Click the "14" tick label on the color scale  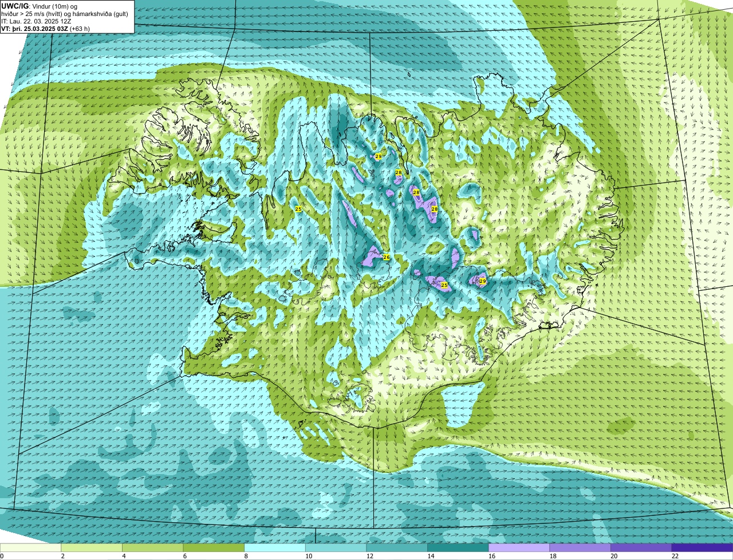click(431, 556)
